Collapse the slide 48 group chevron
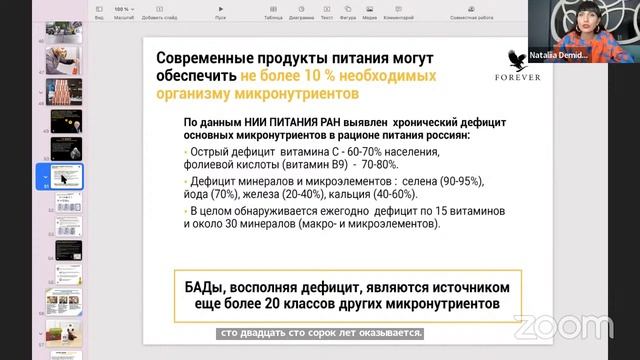 coord(41,92)
